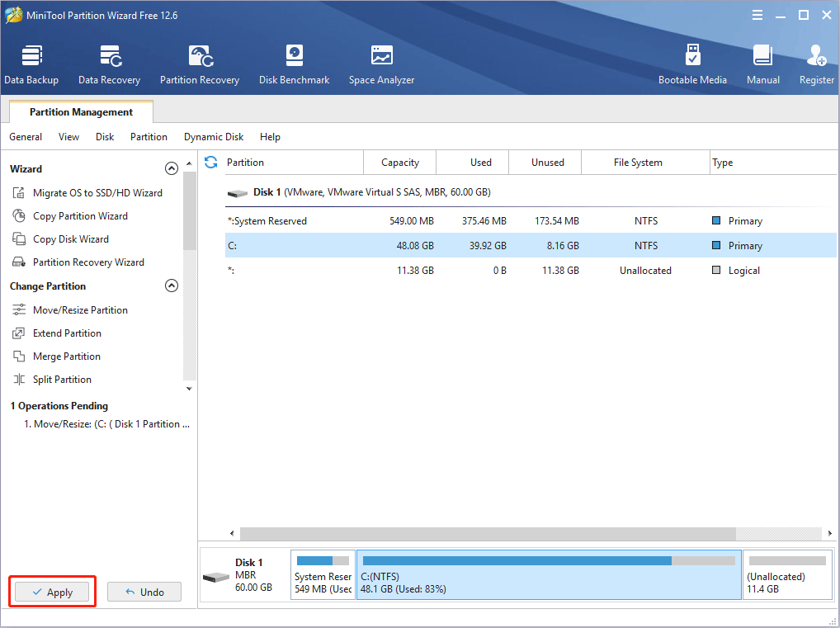
Task: Open the Partition menu
Action: point(149,137)
